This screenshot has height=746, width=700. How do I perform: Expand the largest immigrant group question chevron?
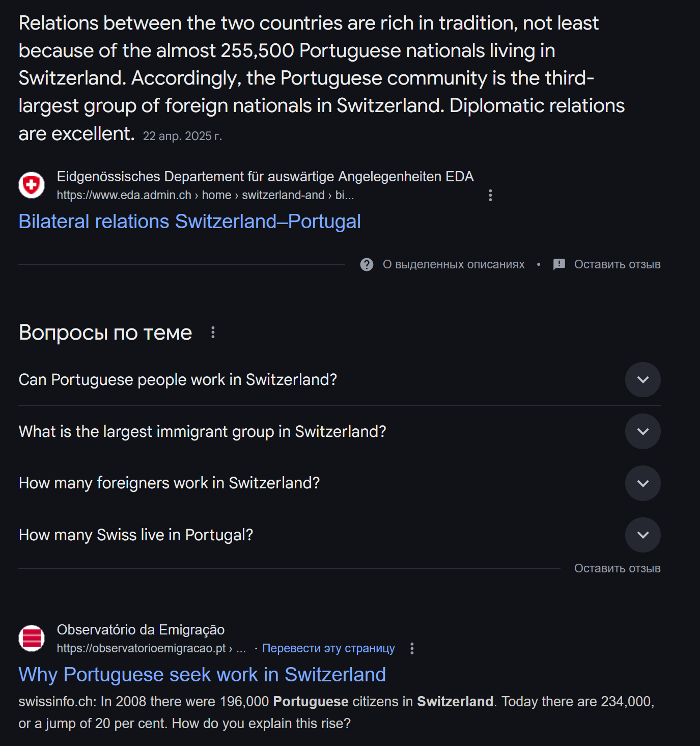coord(642,431)
